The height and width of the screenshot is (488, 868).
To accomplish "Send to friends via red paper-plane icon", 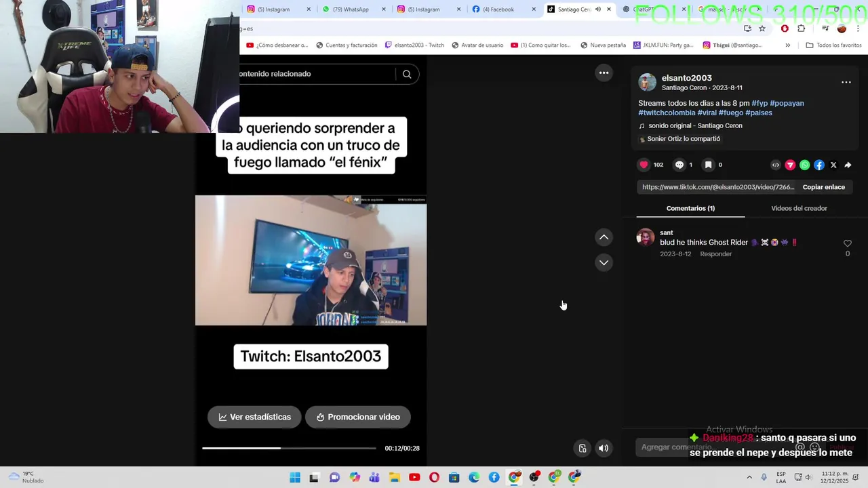I will (790, 165).
